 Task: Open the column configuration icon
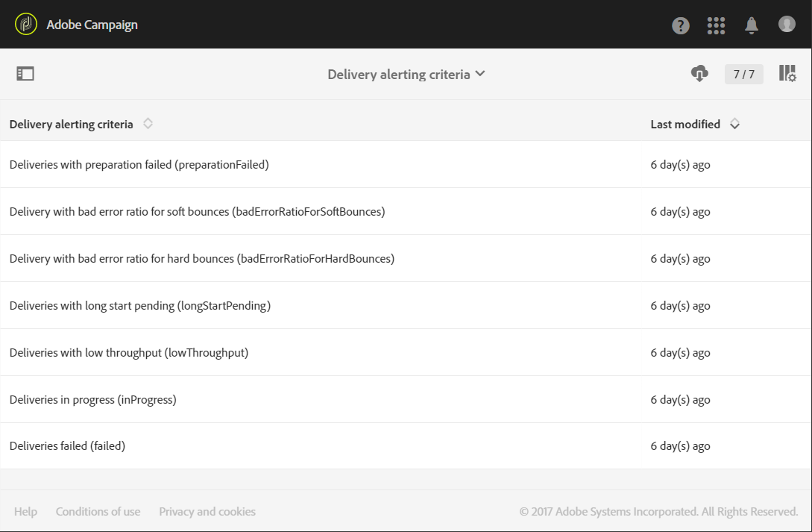787,74
